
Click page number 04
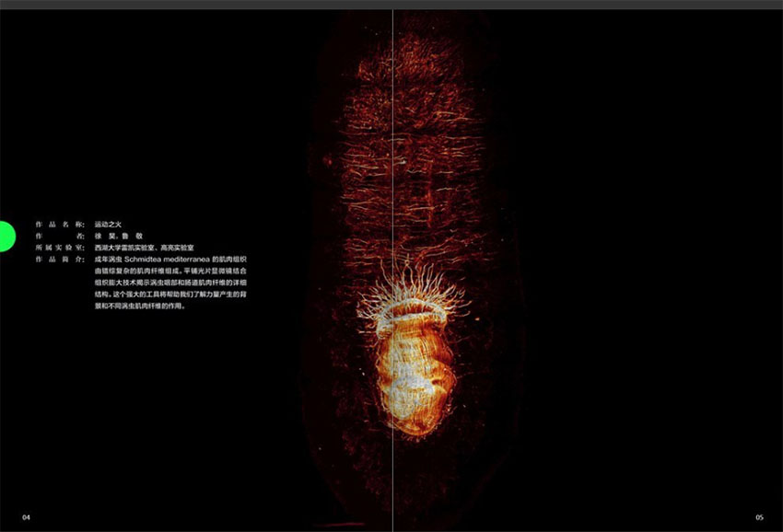27,517
